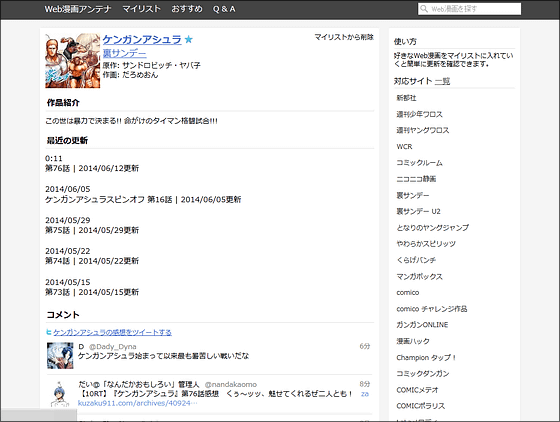This screenshot has height=422, width=560.
Task: Open くらげバンチ in the site list
Action: pos(416,260)
